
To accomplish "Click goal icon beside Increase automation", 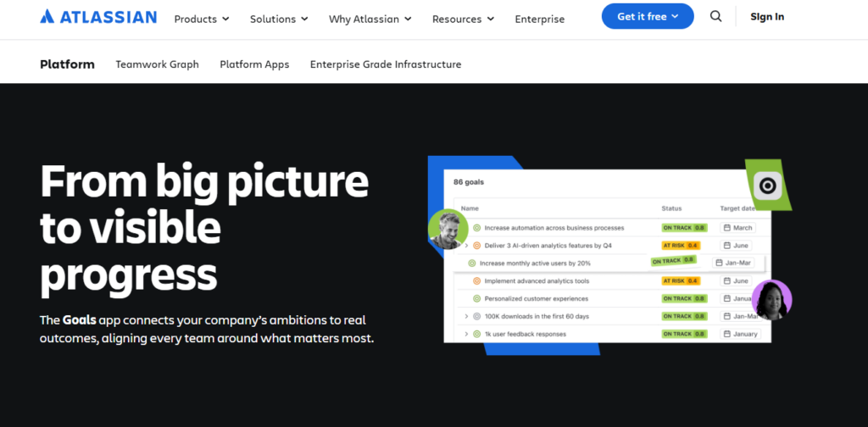I will pyautogui.click(x=476, y=228).
